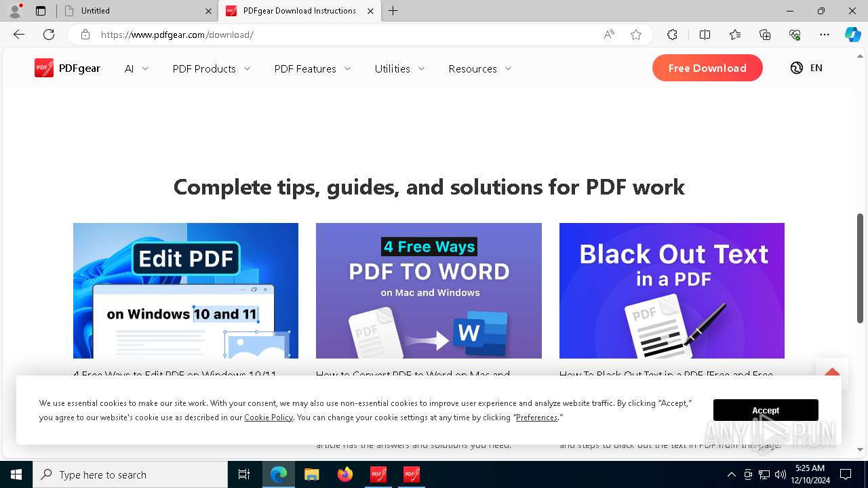The image size is (868, 488).
Task: Open Microsoft Edge from taskbar
Action: pyautogui.click(x=279, y=474)
